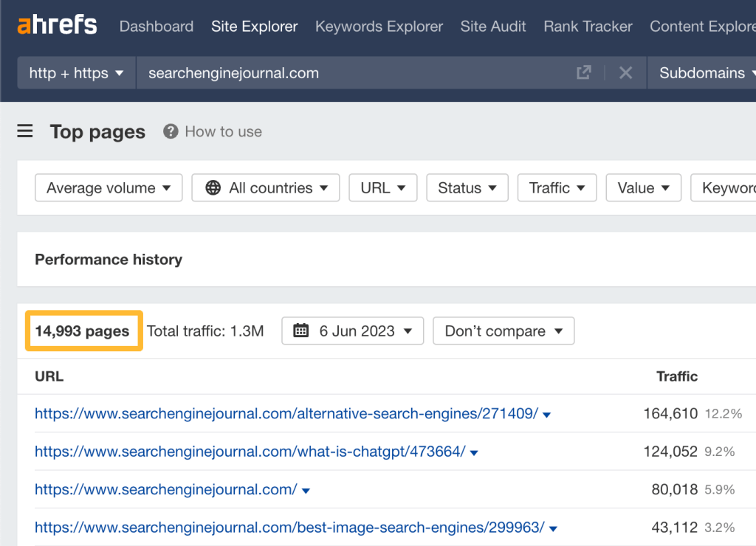Screen dimensions: 756x546
Task: Expand the what-is-chatgpt URL caret
Action: (x=474, y=452)
